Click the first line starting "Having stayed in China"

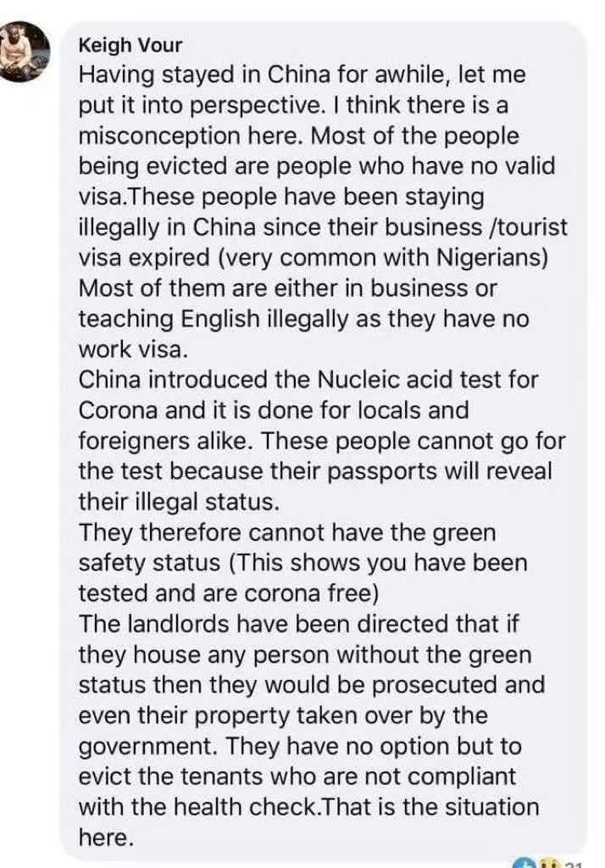point(302,75)
